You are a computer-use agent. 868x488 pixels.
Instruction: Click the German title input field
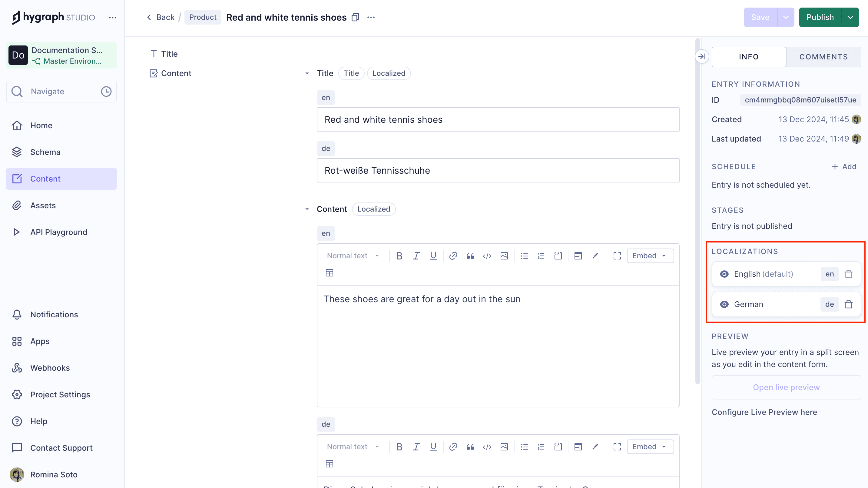498,170
